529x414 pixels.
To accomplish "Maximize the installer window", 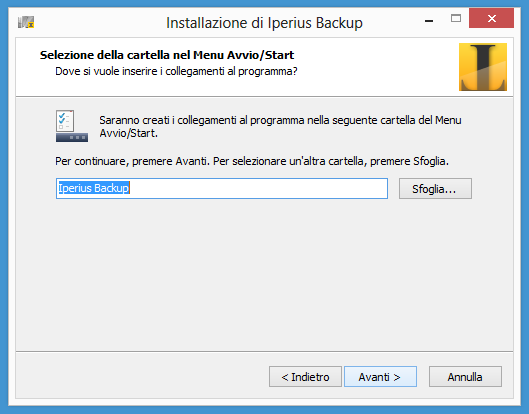I will (x=456, y=19).
